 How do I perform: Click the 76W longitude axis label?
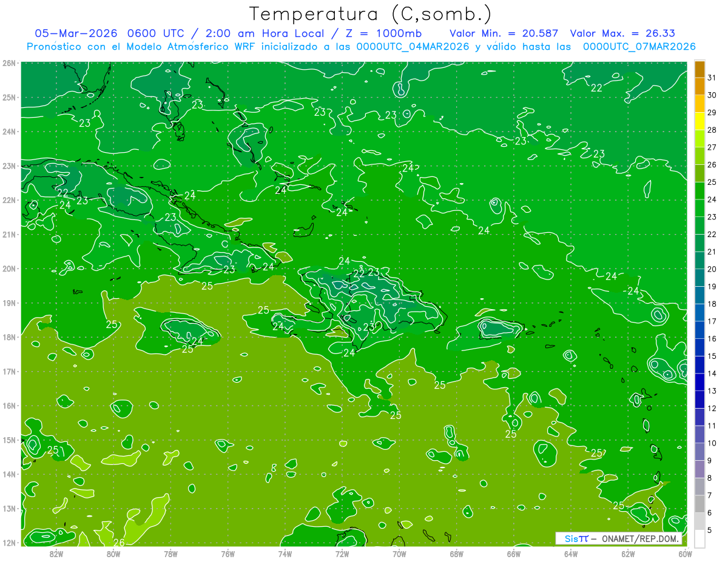coord(228,554)
